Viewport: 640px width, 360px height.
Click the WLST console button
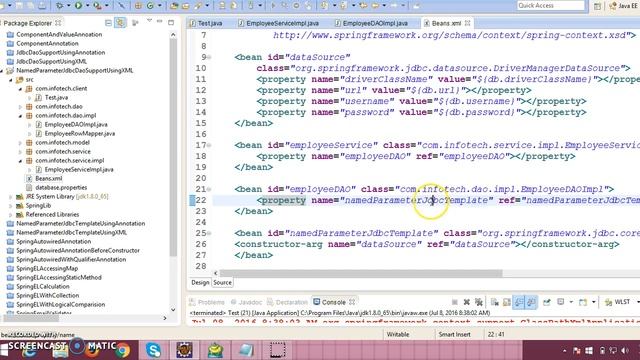pyautogui.click(x=618, y=302)
